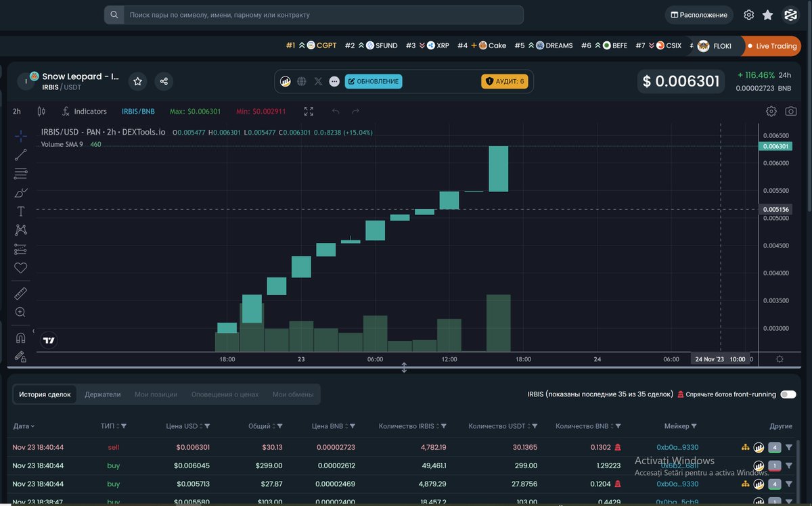
Task: Open maker address 0xb0a...9330 in sell row
Action: (x=677, y=447)
